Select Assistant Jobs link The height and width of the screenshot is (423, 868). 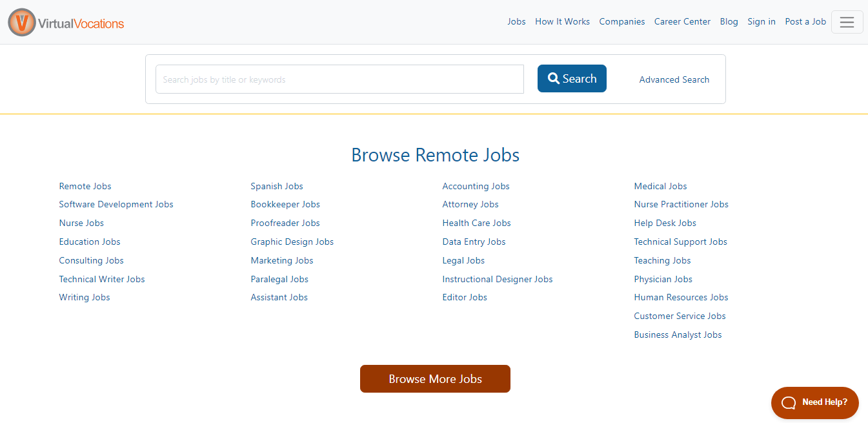click(279, 297)
